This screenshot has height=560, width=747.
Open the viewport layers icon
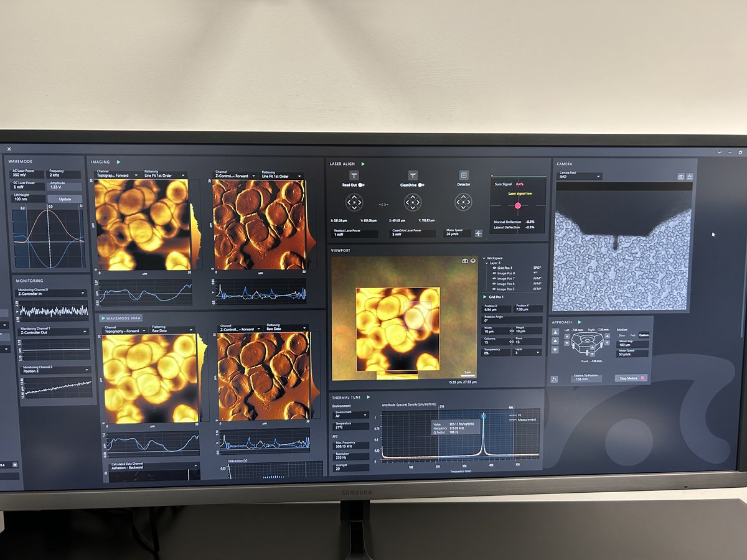(x=473, y=261)
